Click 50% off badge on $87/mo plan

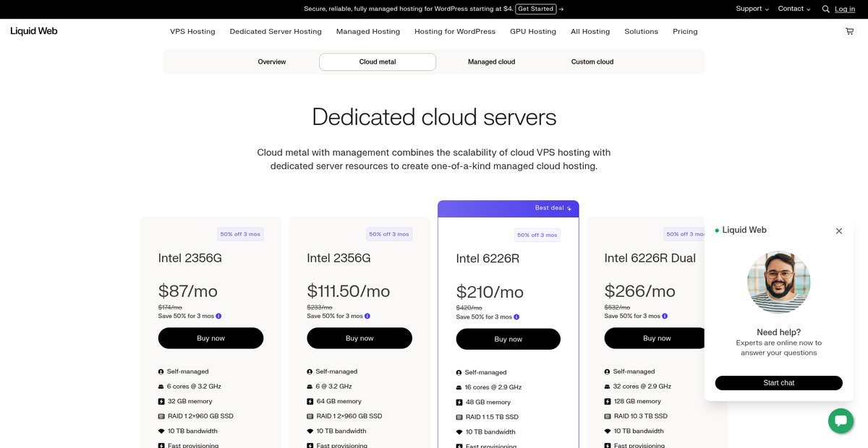click(240, 234)
